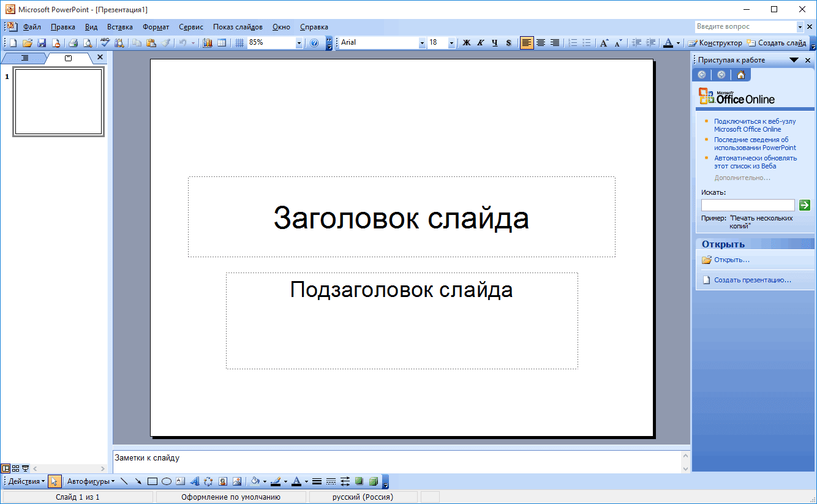Click the Конструктор button
817x504 pixels.
point(715,43)
